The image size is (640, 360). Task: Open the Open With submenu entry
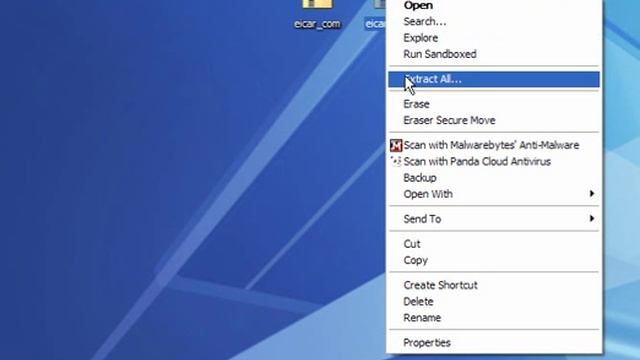tap(493, 194)
